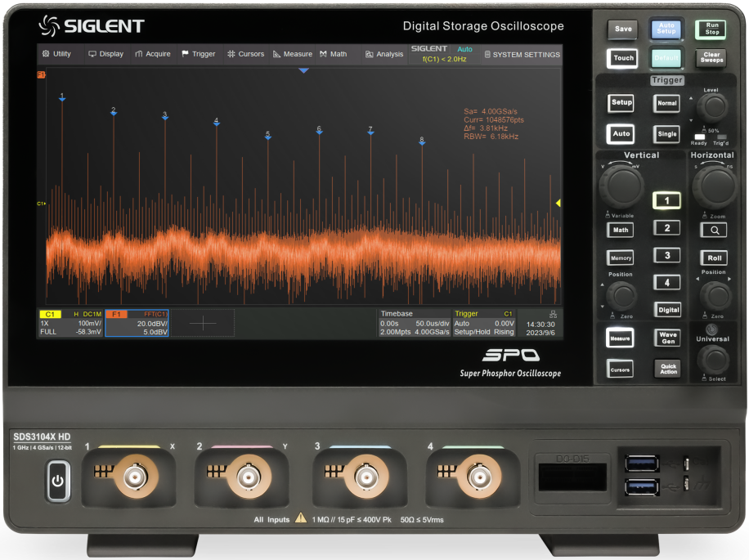Open the C1 channel info box
This screenshot has height=560, width=749.
[70, 323]
